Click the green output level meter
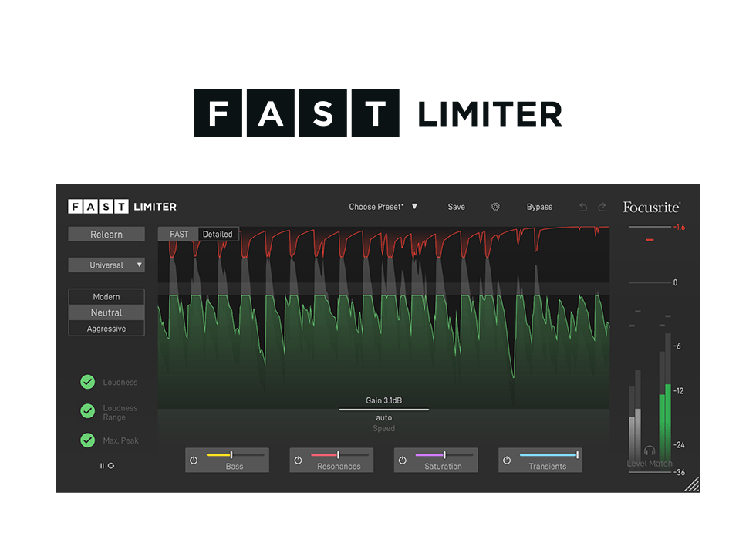This screenshot has height=540, width=756. pyautogui.click(x=665, y=424)
